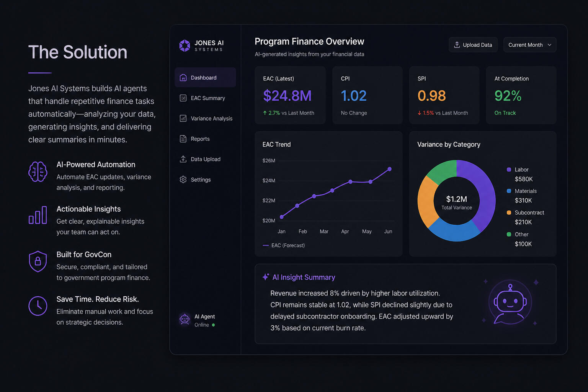Screen dimensions: 588x392
Task: Click the Jones AI Systems hexagon logo
Action: 185,46
